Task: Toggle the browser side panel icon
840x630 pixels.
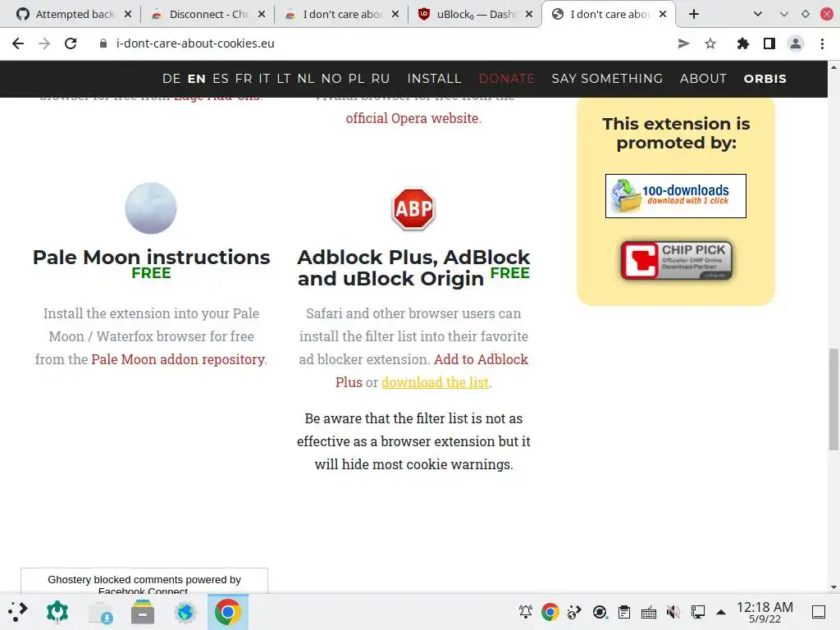Action: click(769, 43)
